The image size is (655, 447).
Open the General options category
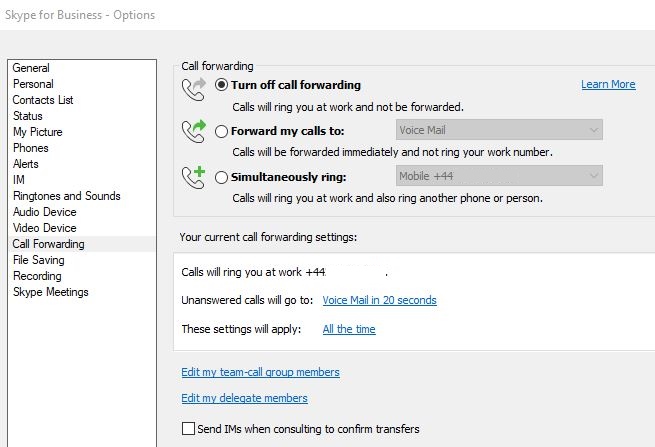point(31,68)
